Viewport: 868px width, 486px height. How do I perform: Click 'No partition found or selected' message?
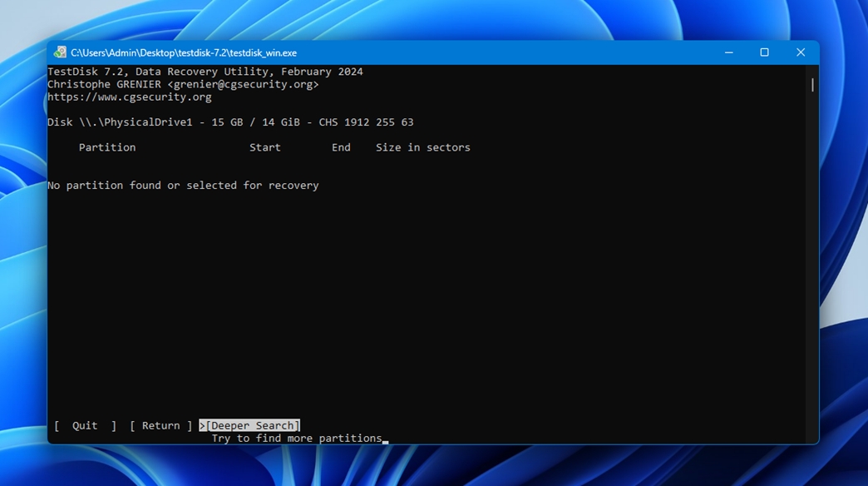(183, 185)
